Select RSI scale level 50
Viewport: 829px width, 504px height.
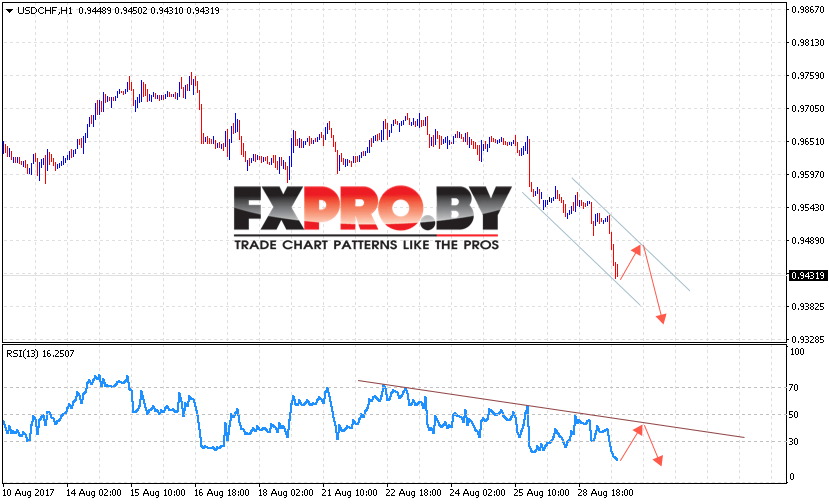(793, 415)
